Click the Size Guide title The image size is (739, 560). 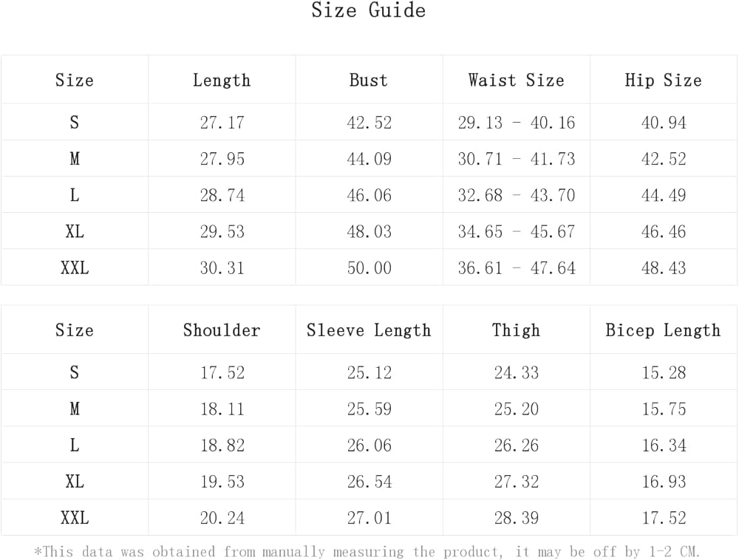368,11
